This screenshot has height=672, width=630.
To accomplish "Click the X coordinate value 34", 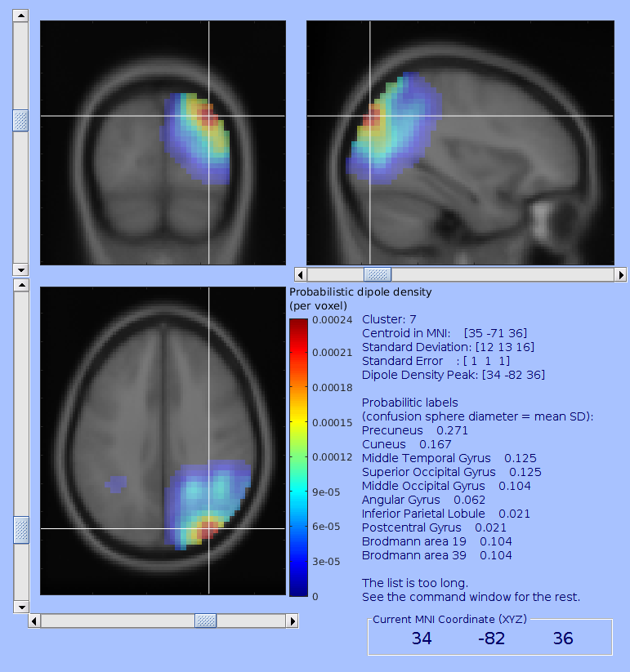I will pyautogui.click(x=422, y=639).
